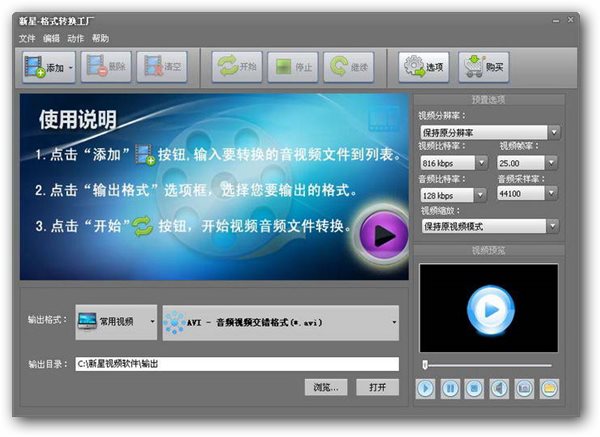
Task: Click the 删除 (Delete) toolbar button
Action: pyautogui.click(x=106, y=67)
